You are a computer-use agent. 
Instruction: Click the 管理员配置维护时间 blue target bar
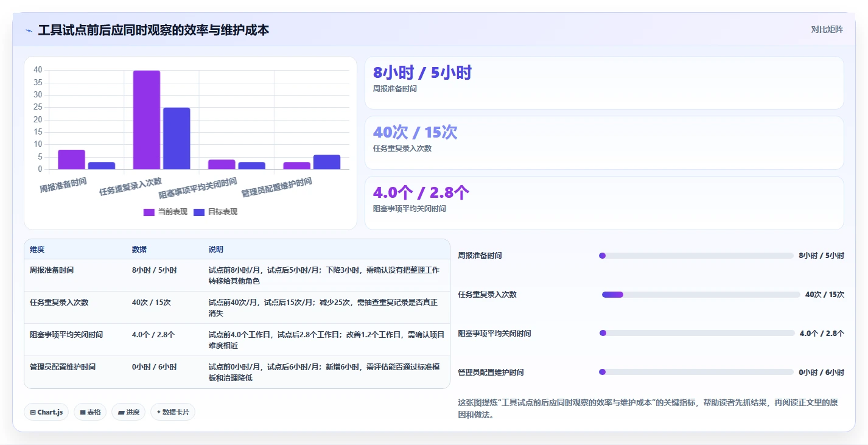tap(327, 162)
